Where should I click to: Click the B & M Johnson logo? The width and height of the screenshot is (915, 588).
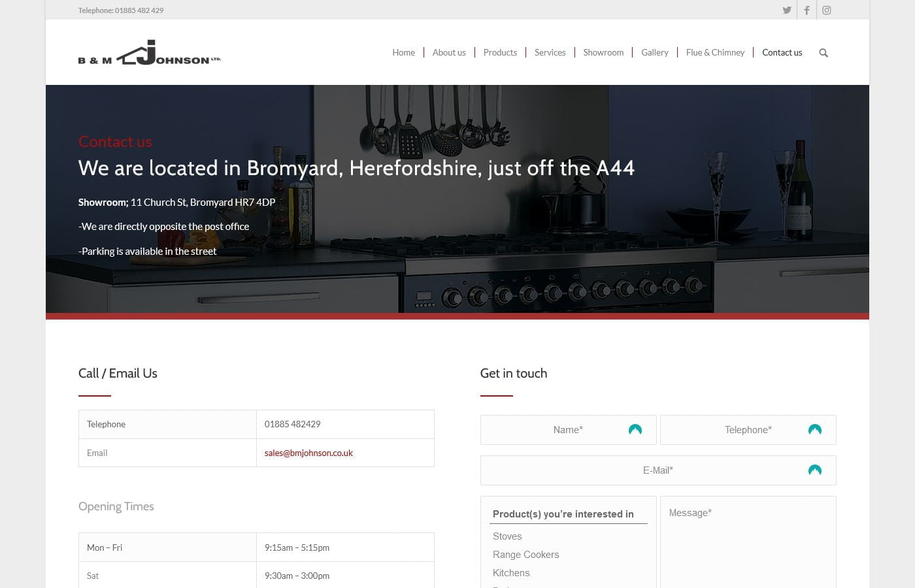(150, 53)
